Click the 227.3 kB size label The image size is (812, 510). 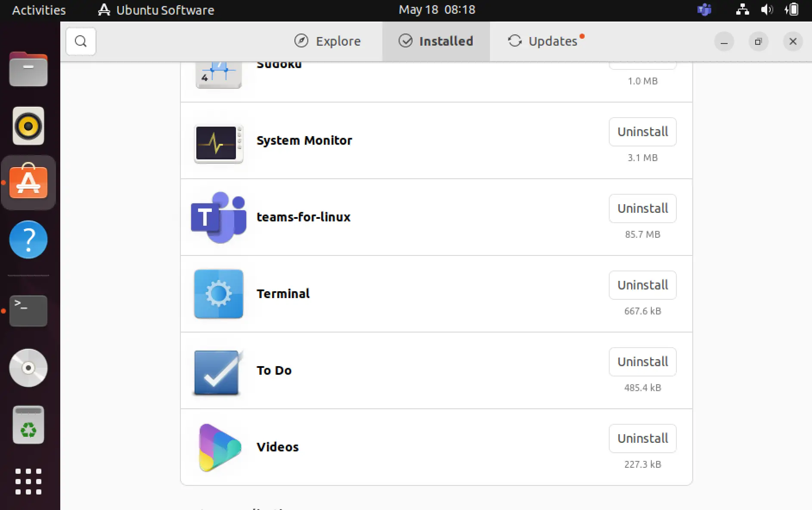point(642,464)
